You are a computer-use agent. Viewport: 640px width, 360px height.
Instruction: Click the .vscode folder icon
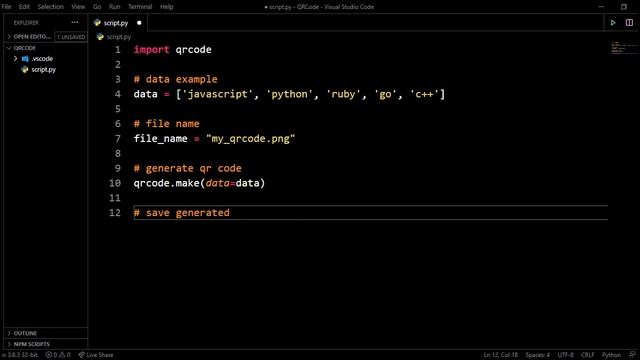(x=25, y=59)
